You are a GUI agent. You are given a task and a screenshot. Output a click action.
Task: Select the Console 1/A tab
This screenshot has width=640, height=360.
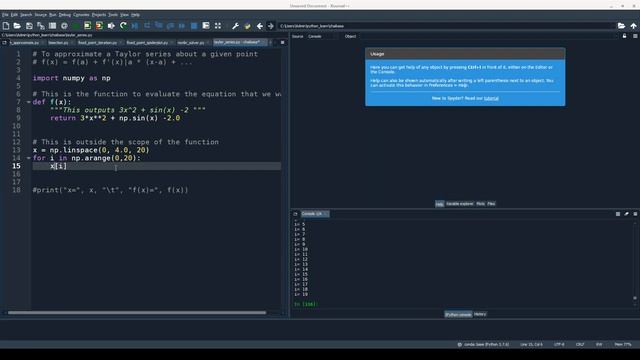point(314,214)
